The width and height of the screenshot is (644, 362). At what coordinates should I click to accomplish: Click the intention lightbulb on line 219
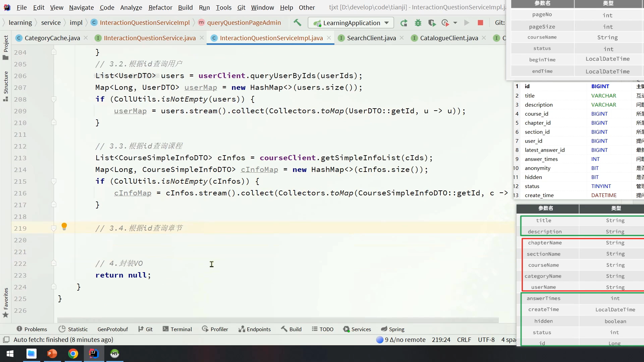[64, 227]
